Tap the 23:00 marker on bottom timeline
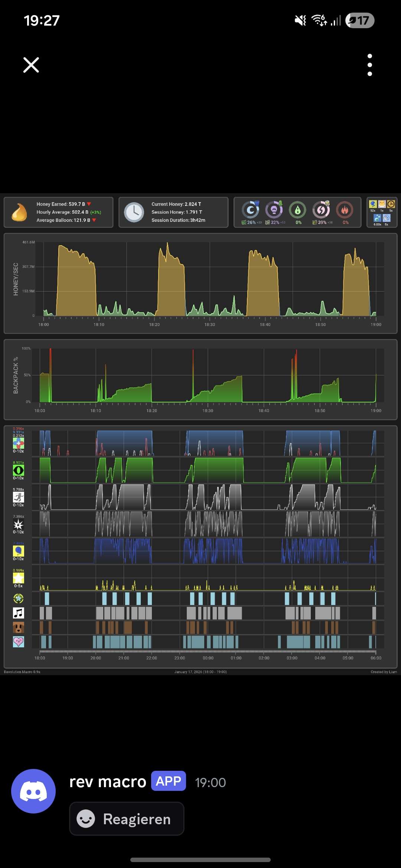The height and width of the screenshot is (868, 401). [180, 658]
